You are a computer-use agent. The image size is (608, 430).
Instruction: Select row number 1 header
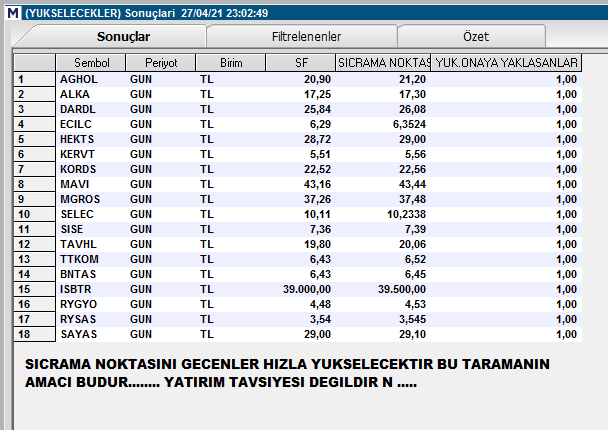tap(35, 79)
